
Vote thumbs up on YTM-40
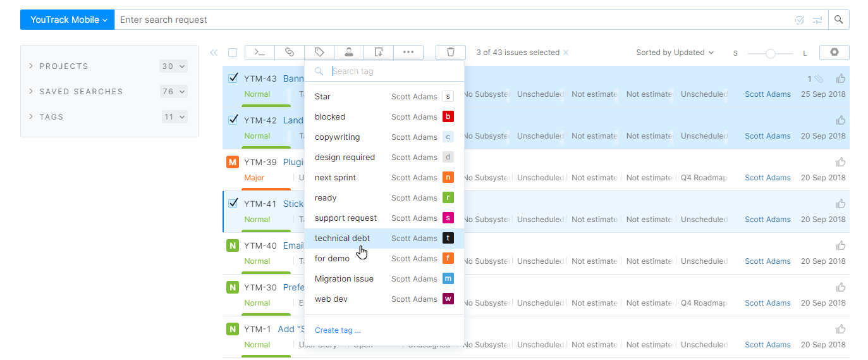click(x=841, y=245)
